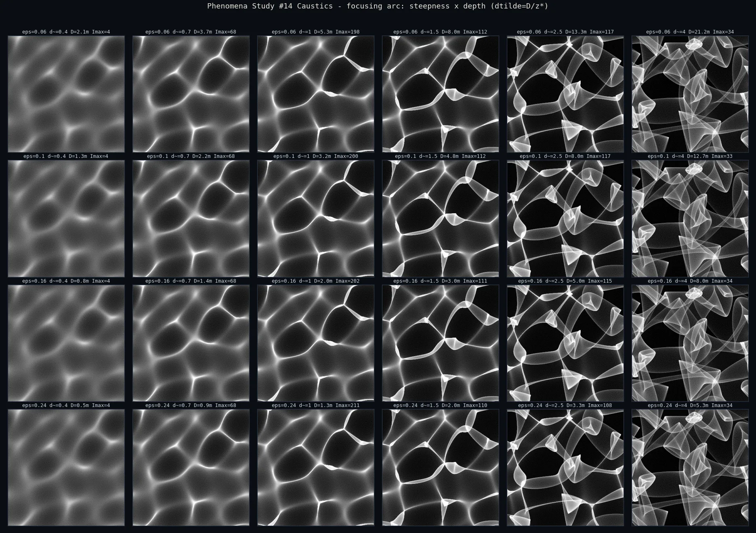Click label 'eps=0.06 d~=2.5 D=13.3m Imax=117'

565,32
